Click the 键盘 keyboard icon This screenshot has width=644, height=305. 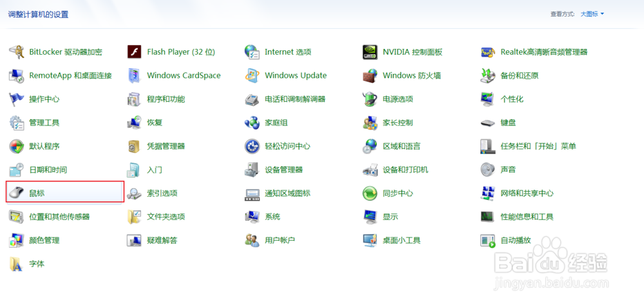pyautogui.click(x=488, y=123)
